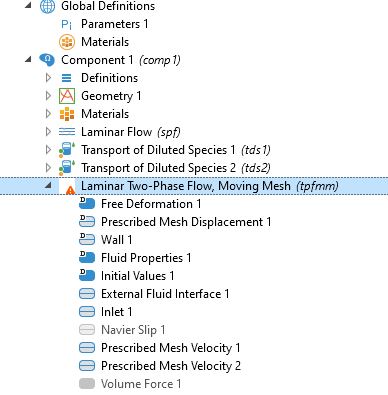388x395 pixels.
Task: Click the Free Deformation 1 domain icon
Action: pyautogui.click(x=87, y=203)
